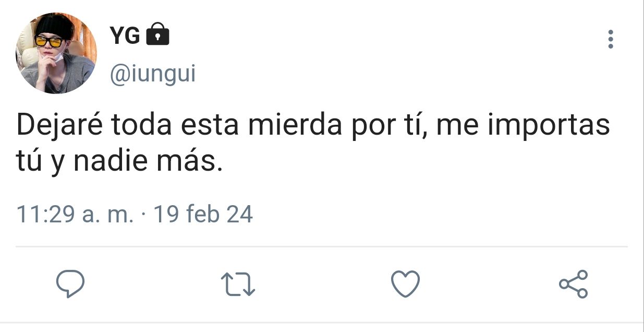Like the tweet with the heart icon

point(405,284)
